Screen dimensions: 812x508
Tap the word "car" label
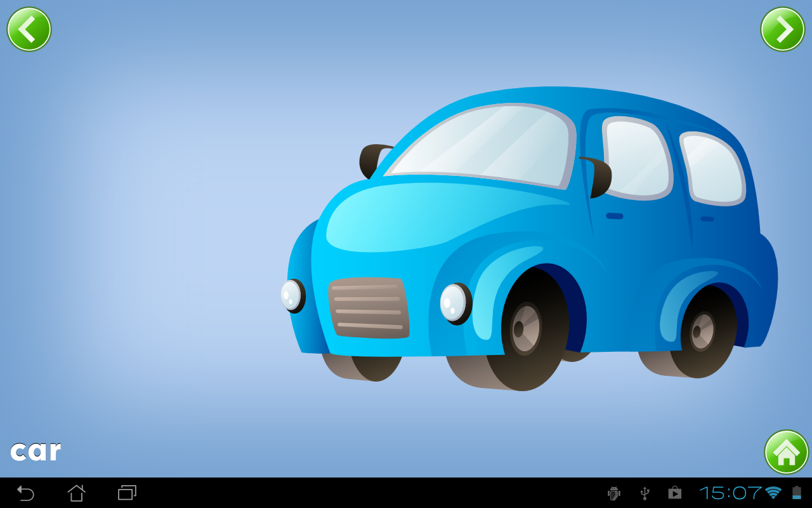pyautogui.click(x=36, y=451)
